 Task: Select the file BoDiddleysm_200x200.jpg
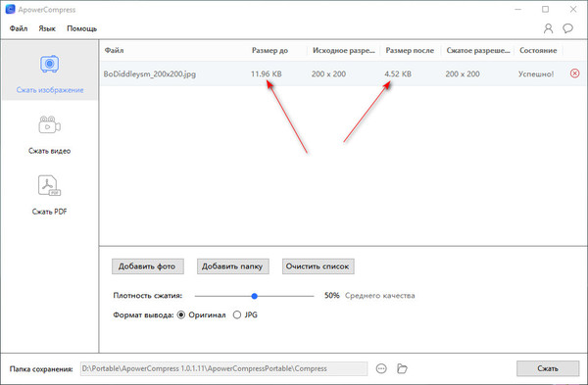click(x=150, y=73)
